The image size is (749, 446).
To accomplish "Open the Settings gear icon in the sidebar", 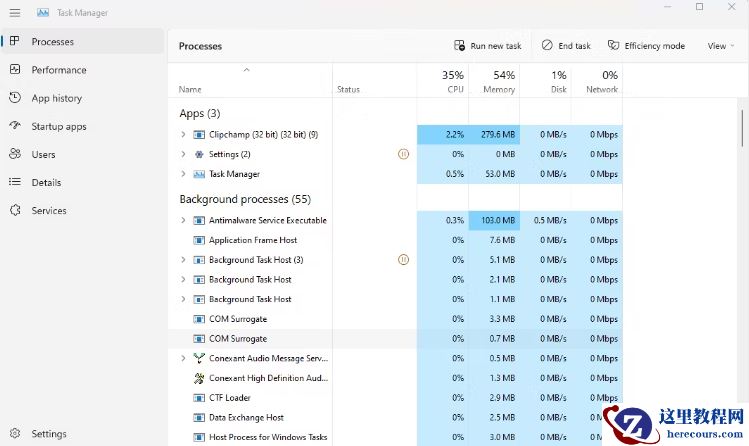I will 15,433.
